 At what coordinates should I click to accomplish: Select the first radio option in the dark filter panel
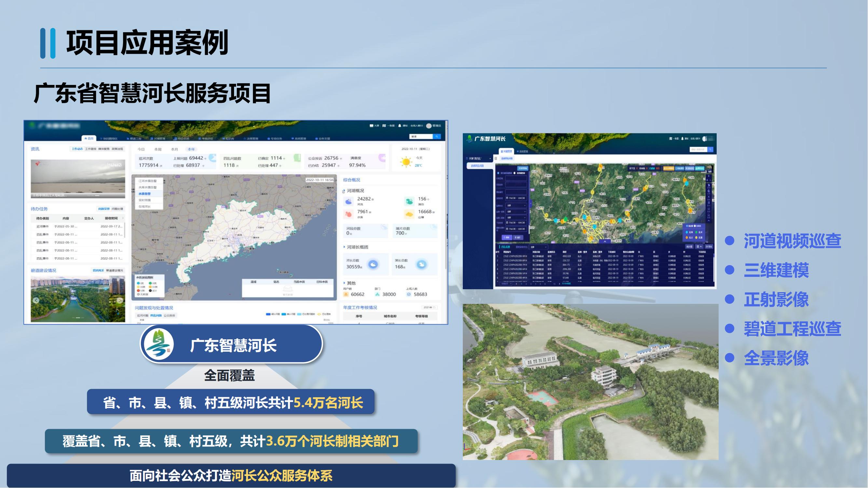[x=498, y=173]
